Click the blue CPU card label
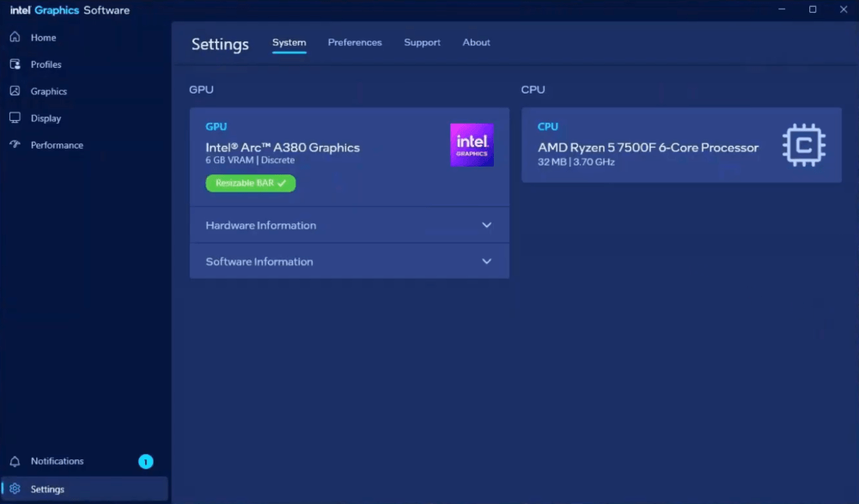 coord(548,126)
